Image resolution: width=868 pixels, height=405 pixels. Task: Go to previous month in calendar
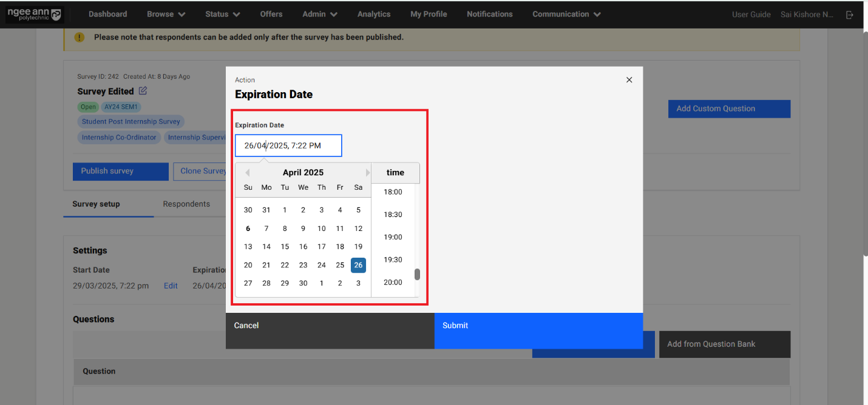point(247,173)
